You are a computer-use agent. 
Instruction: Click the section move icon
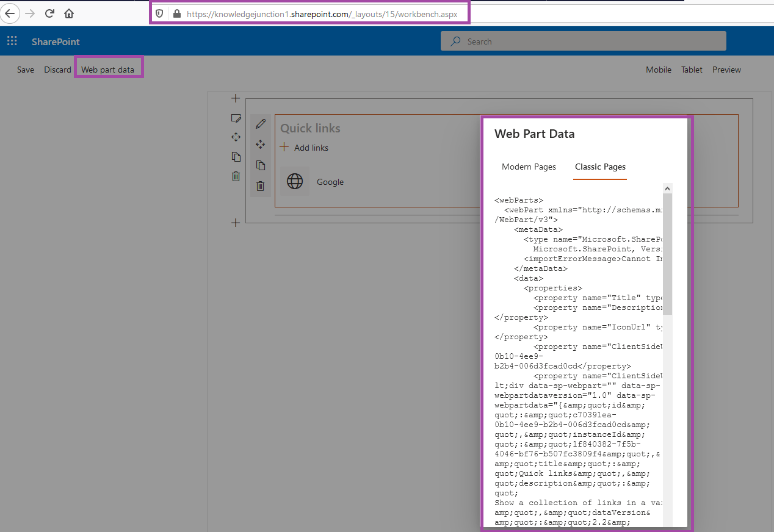pos(236,137)
